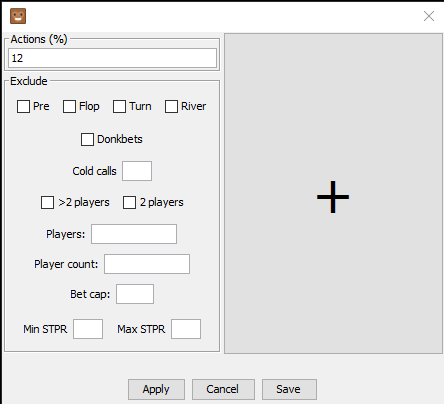Enable the Pre exclude checkbox
The height and width of the screenshot is (404, 444).
[23, 107]
